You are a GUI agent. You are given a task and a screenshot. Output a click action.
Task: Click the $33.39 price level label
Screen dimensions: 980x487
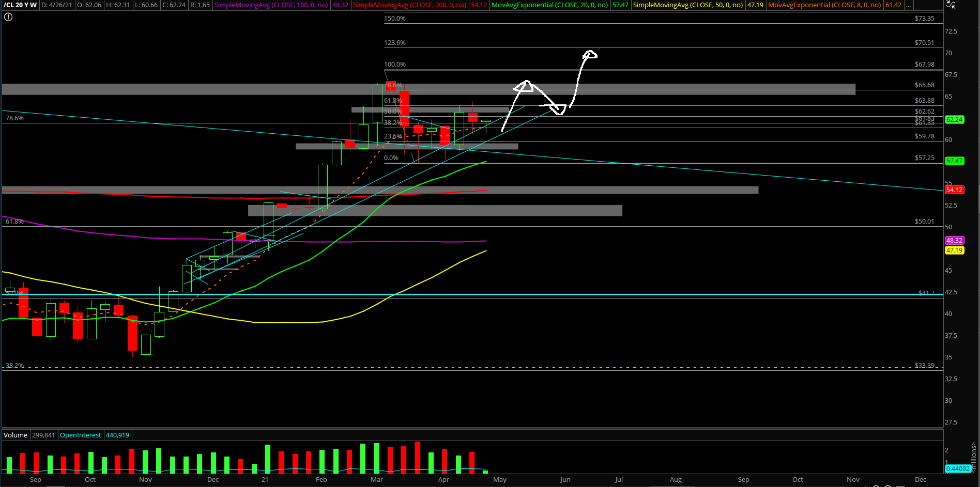point(925,365)
